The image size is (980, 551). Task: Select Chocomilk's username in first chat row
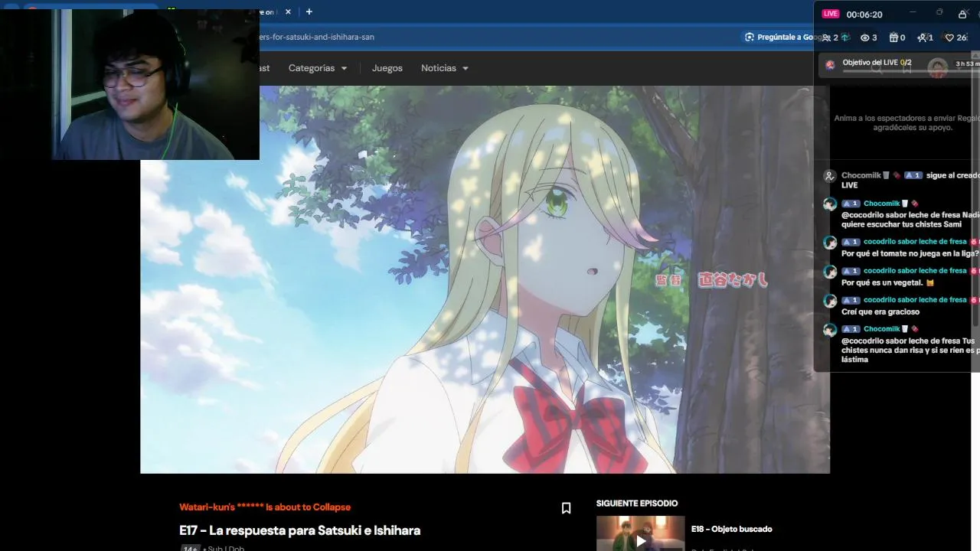pos(861,175)
